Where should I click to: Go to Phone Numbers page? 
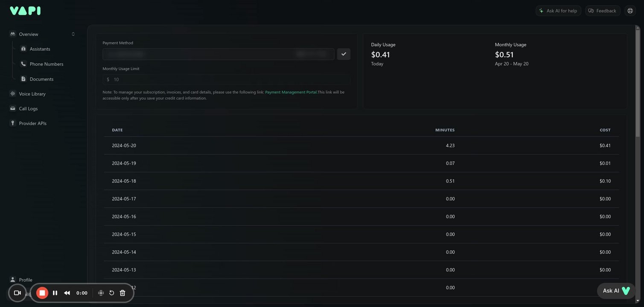46,64
